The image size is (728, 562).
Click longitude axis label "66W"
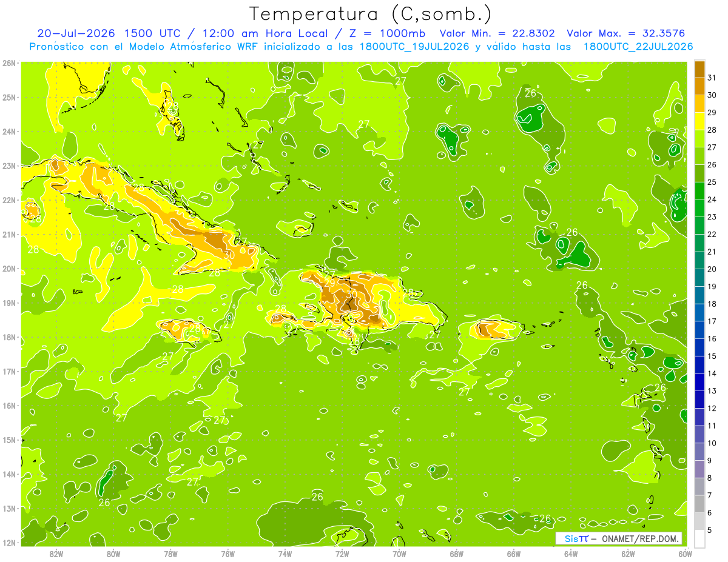point(514,554)
